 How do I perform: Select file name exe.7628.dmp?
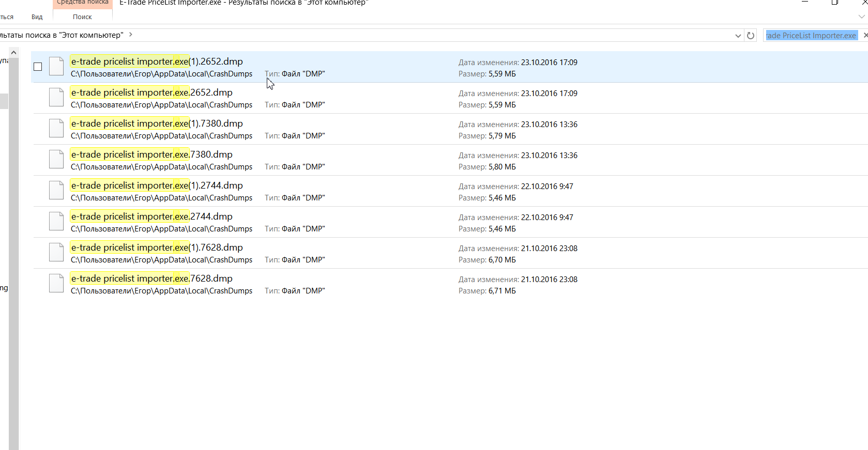tap(151, 278)
